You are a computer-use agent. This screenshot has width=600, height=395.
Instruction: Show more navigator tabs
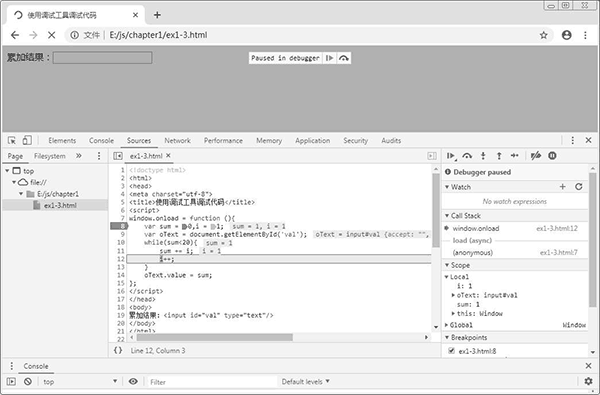click(79, 156)
